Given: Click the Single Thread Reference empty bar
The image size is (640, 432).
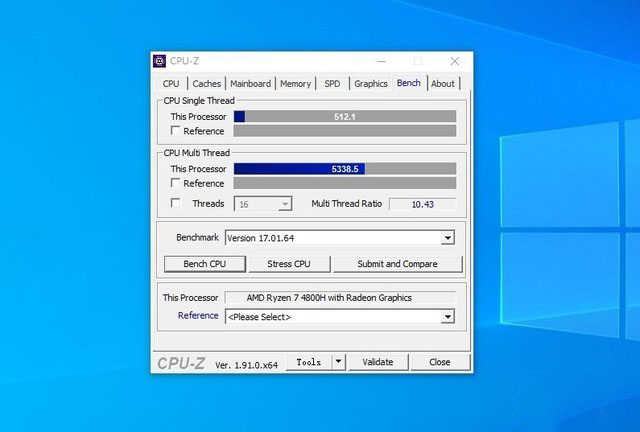Looking at the screenshot, I should 345,131.
